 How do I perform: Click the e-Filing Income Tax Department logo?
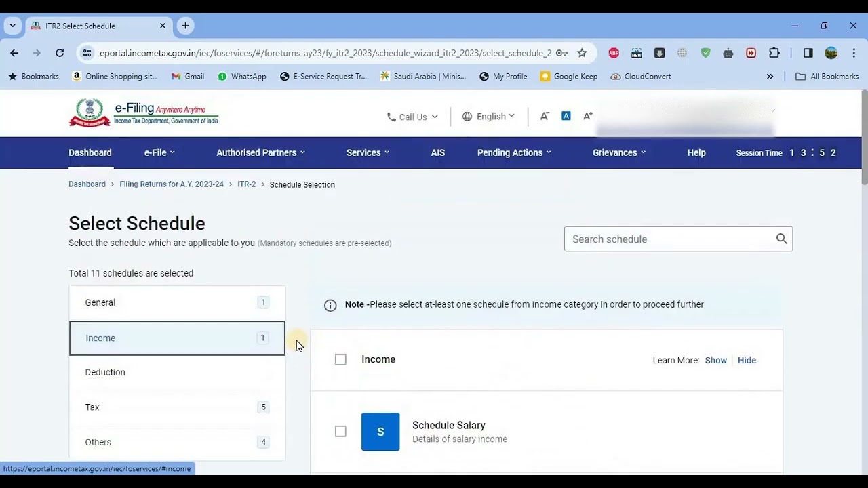tap(144, 113)
